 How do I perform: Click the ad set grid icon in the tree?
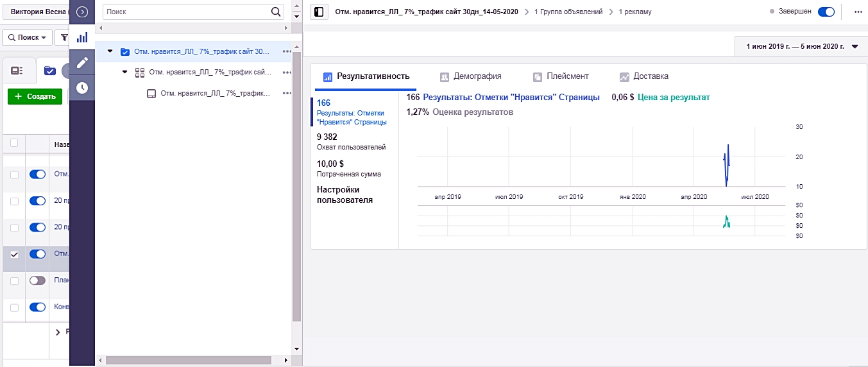[140, 73]
